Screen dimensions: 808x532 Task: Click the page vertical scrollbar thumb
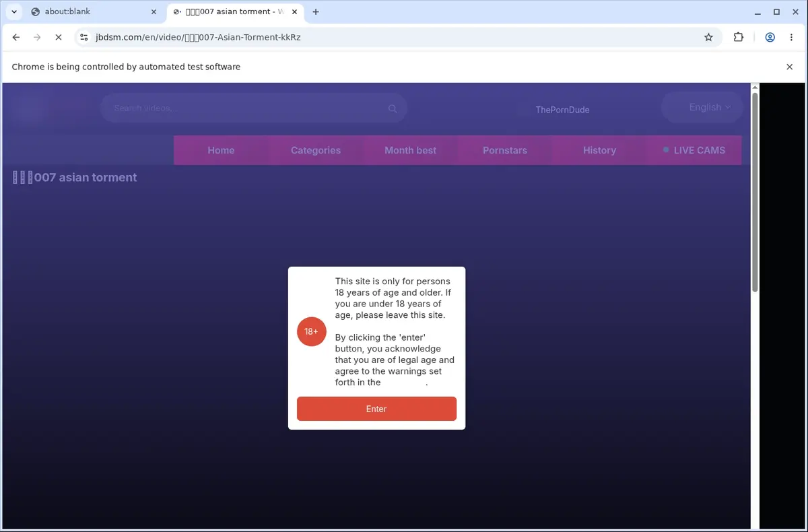pyautogui.click(x=755, y=192)
